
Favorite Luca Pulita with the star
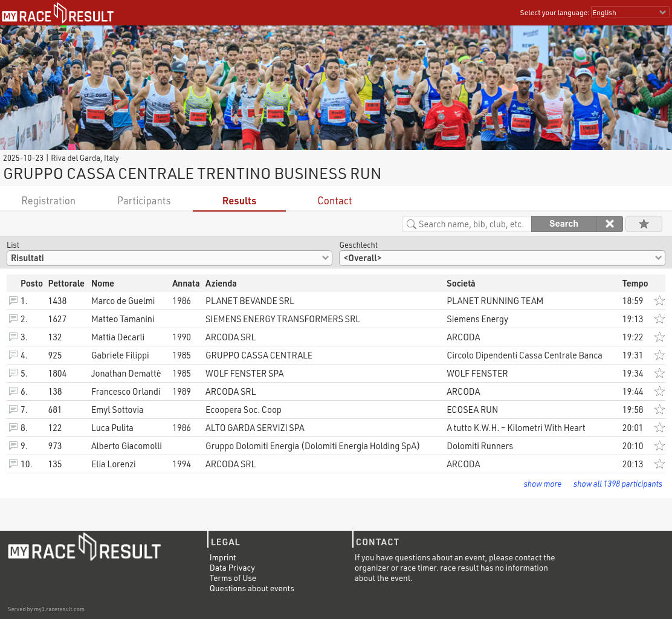point(659,427)
